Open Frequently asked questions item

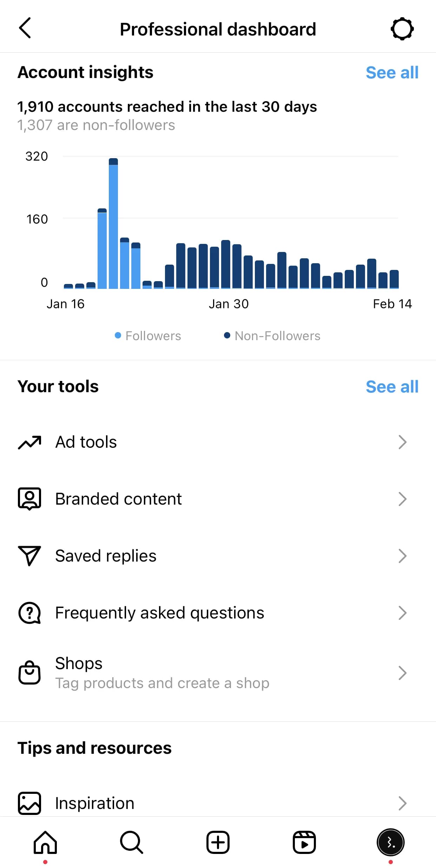click(x=159, y=613)
